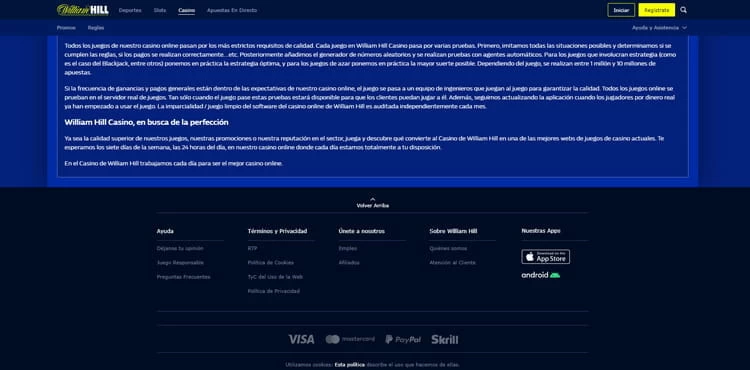Open the Slots menu item

(160, 10)
